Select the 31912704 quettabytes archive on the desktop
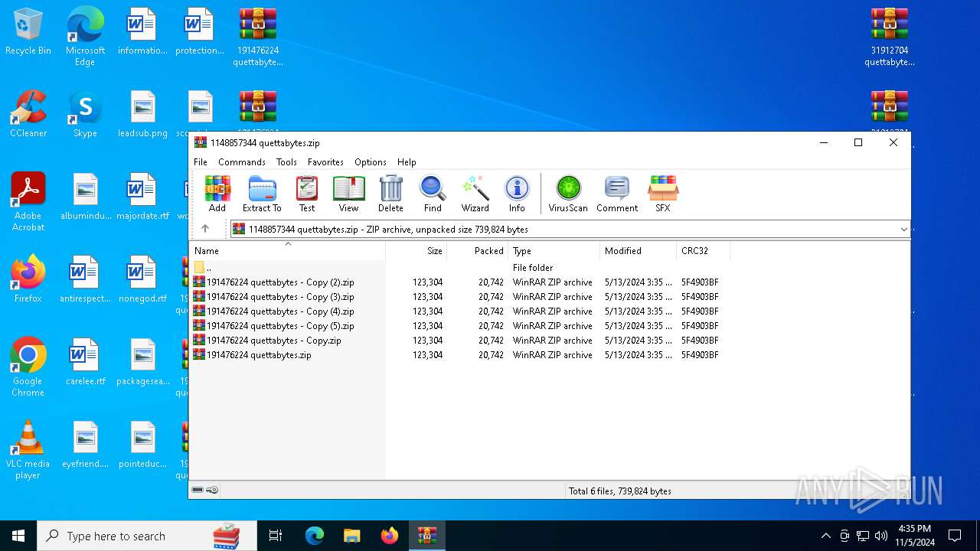This screenshot has width=980, height=551. [x=890, y=37]
